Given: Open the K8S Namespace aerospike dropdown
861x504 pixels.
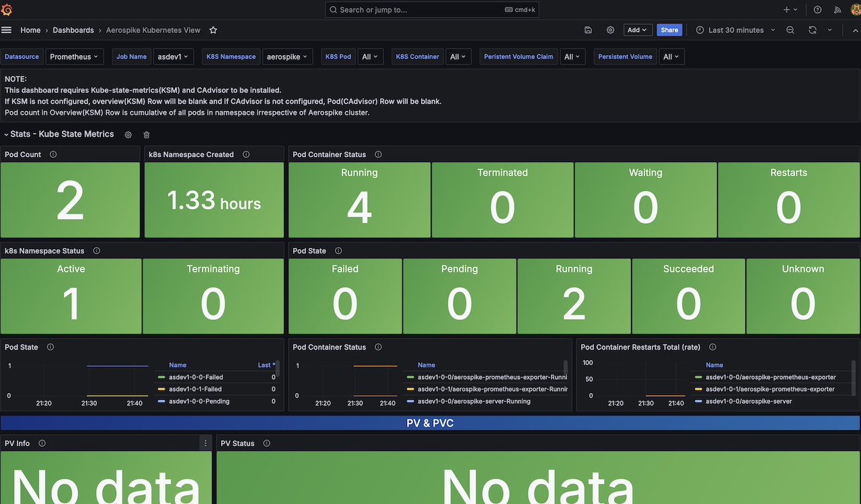Looking at the screenshot, I should tap(287, 57).
